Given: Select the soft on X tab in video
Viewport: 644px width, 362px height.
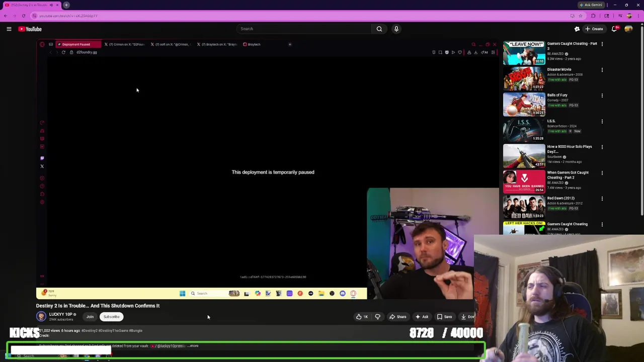Looking at the screenshot, I should click(x=170, y=44).
